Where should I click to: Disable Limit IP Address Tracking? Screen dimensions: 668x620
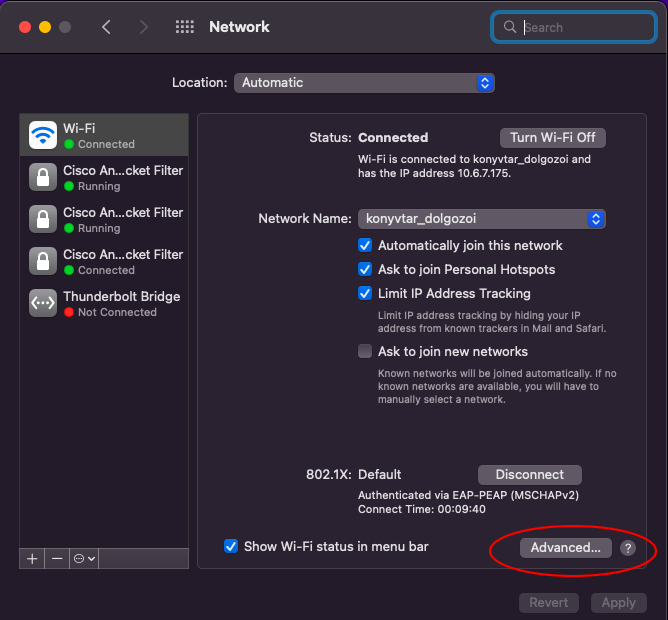tap(366, 293)
